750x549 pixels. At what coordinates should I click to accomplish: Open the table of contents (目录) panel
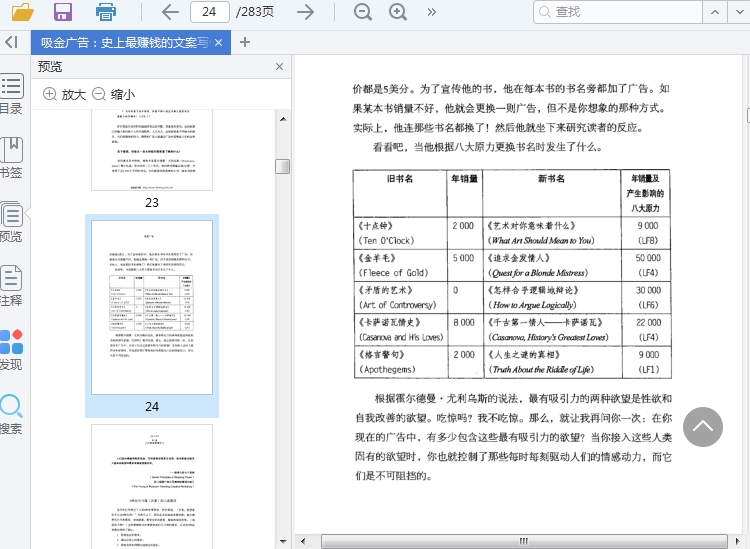(x=11, y=94)
